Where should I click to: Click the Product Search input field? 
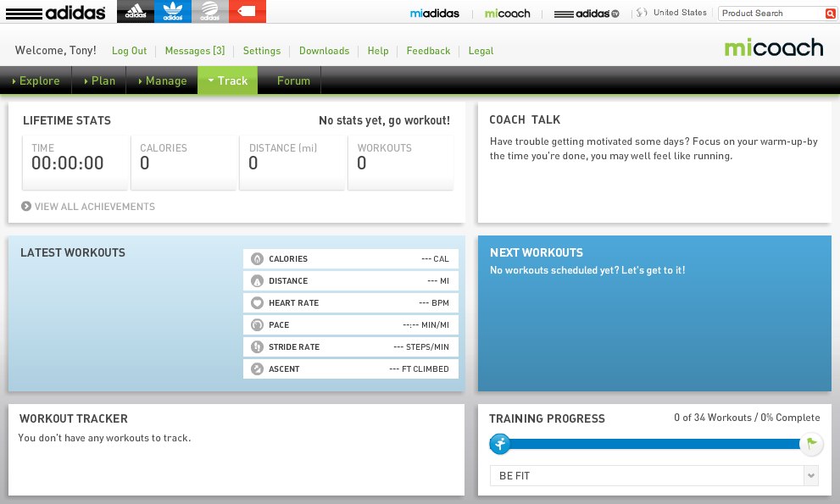point(771,14)
